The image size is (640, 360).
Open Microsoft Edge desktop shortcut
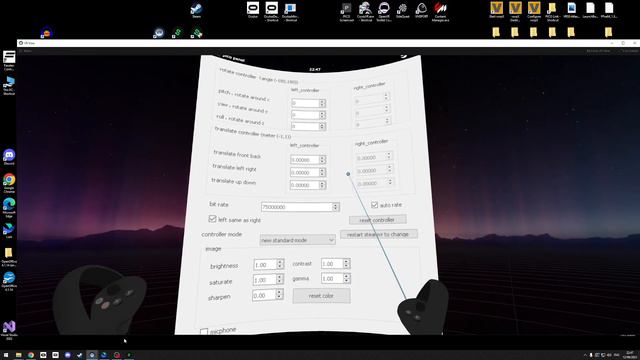[9, 208]
